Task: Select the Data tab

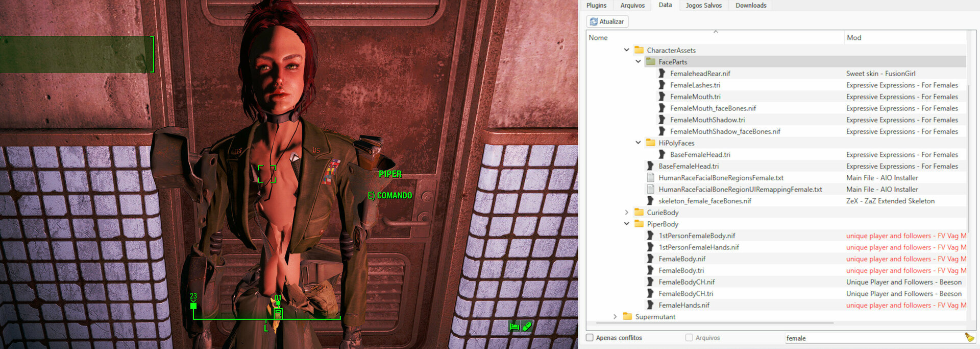Action: (665, 5)
